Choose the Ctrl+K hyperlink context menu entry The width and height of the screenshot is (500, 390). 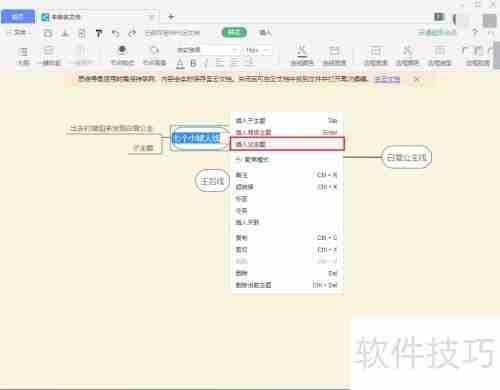click(x=287, y=187)
